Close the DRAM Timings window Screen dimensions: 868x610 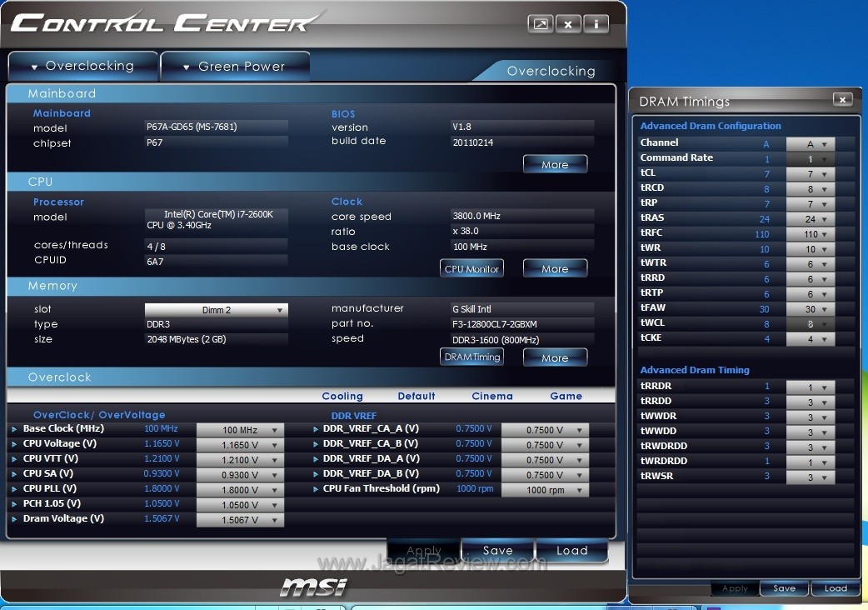click(842, 100)
